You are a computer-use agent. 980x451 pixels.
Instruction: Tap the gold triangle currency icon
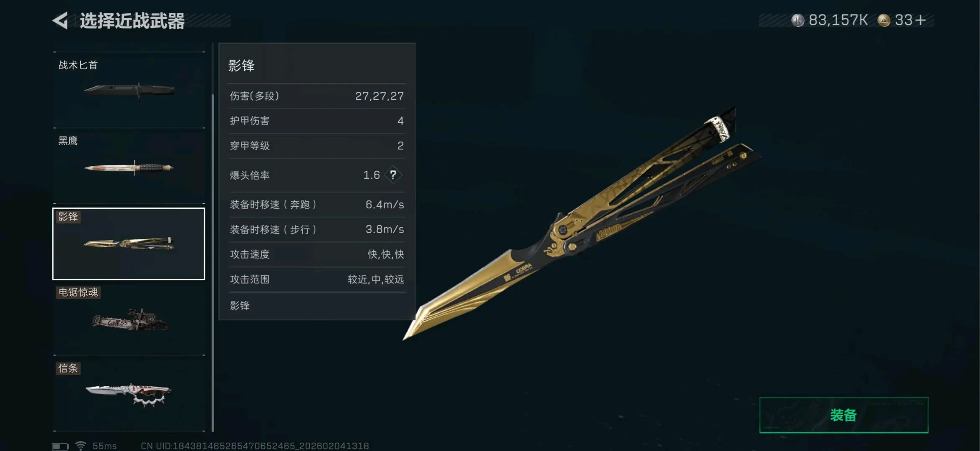[884, 20]
